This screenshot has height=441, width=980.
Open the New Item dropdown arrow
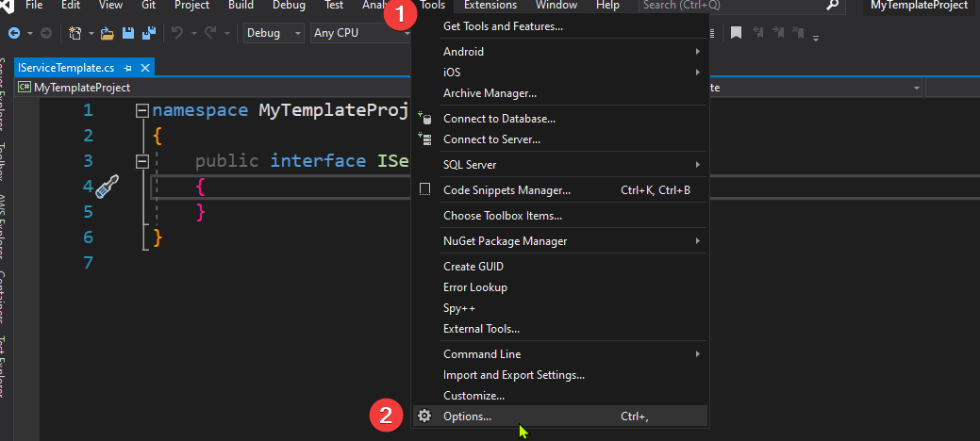click(91, 33)
